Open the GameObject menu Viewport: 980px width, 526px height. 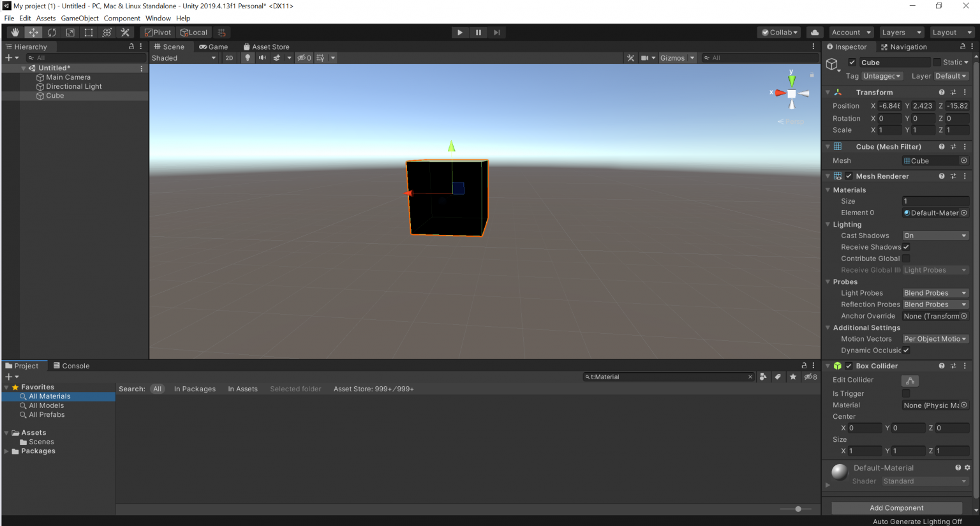click(79, 18)
